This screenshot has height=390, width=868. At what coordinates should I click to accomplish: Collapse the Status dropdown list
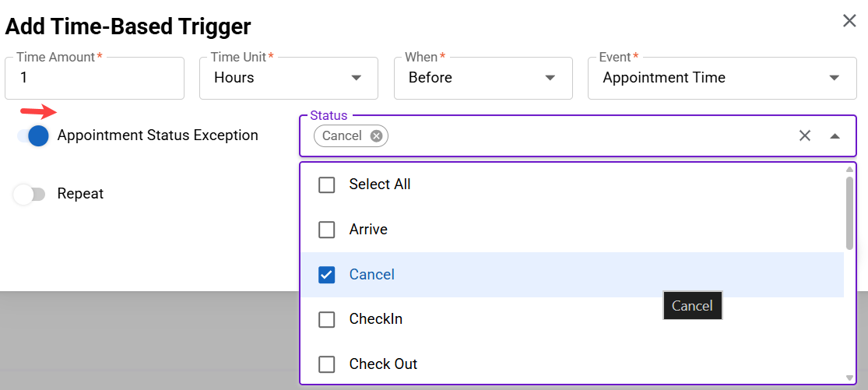(835, 136)
